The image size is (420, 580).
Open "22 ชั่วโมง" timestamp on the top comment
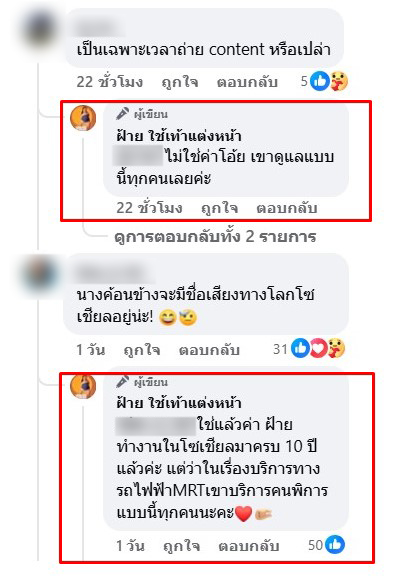point(110,82)
